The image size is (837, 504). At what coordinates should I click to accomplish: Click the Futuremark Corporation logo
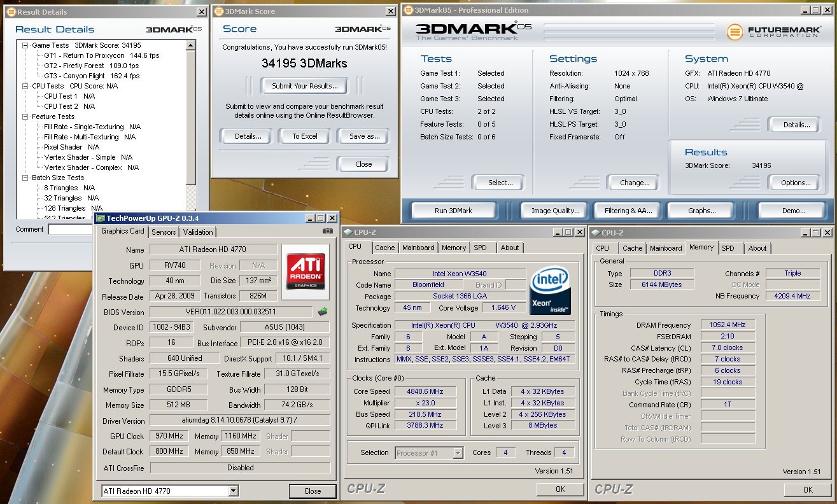[x=774, y=32]
